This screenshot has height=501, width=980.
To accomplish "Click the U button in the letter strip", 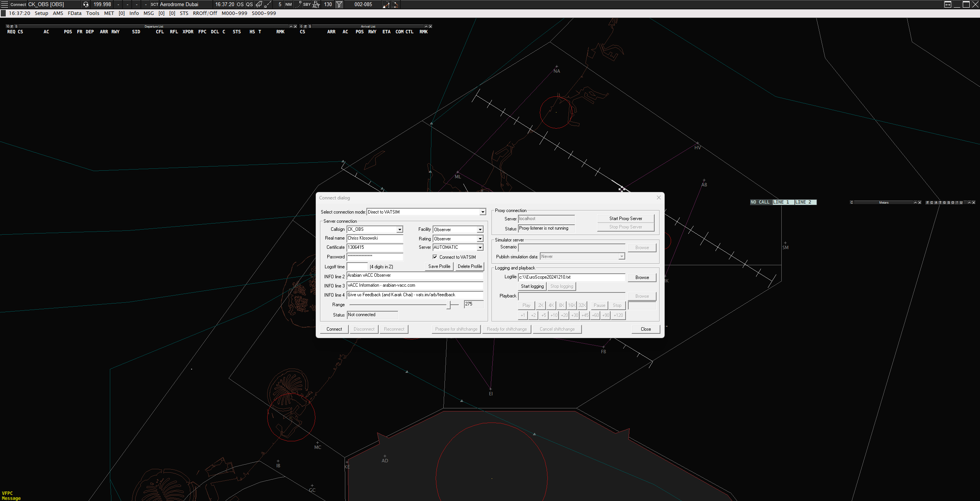I will (961, 202).
